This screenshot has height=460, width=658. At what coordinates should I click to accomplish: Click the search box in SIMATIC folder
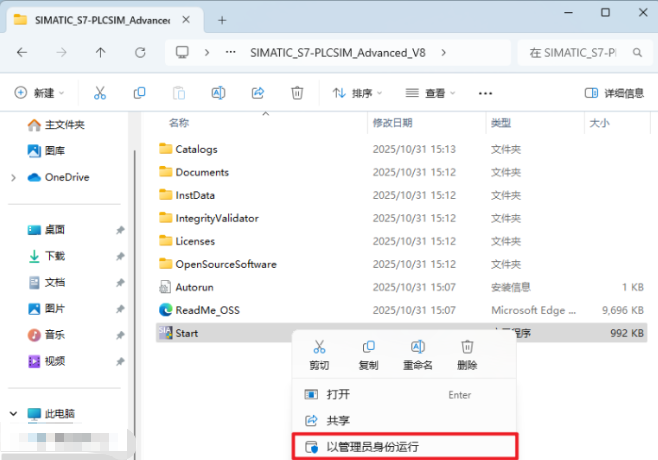[578, 52]
